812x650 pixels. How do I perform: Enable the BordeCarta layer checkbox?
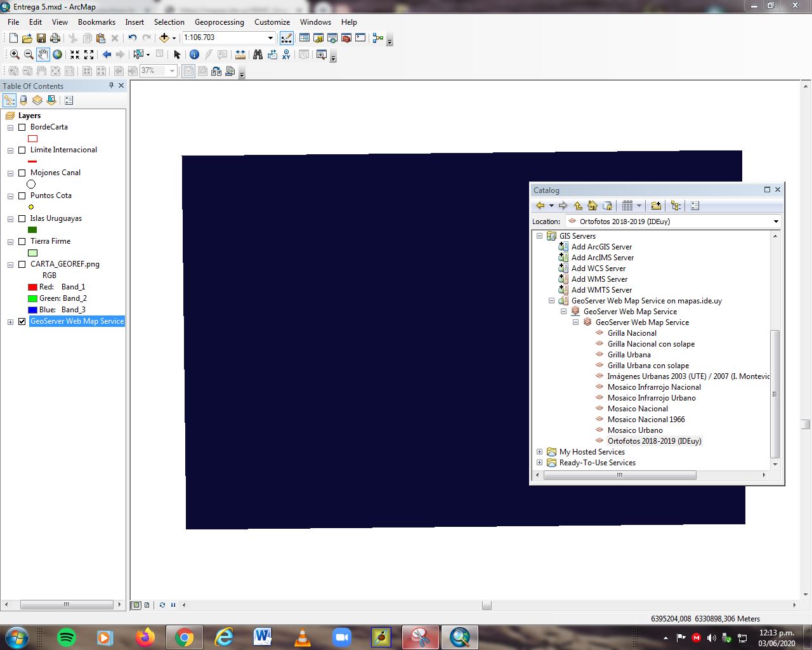[22, 127]
